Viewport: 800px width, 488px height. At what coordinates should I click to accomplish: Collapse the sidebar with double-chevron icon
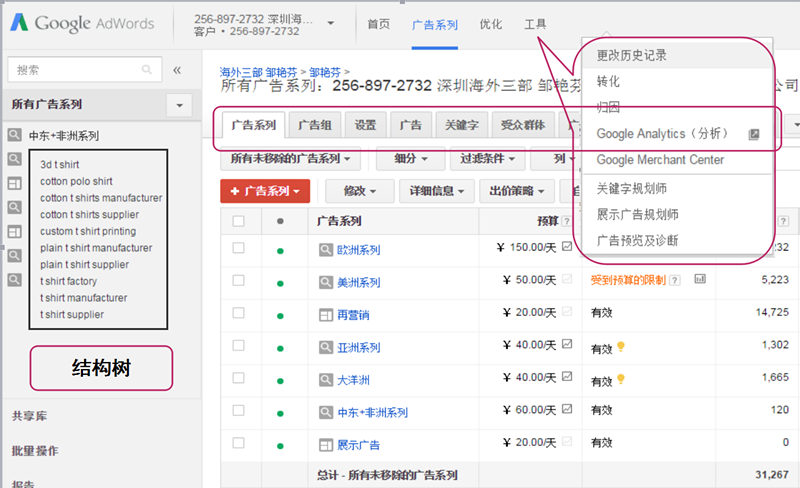tap(177, 70)
